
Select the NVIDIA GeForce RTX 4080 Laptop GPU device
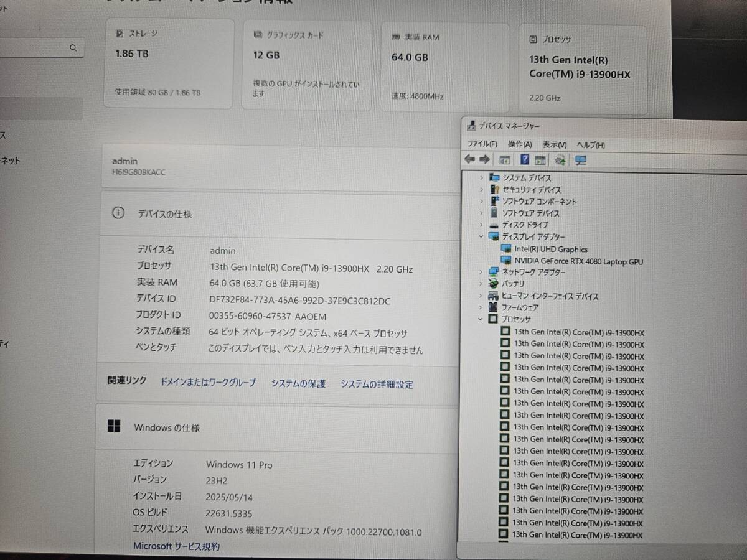pyautogui.click(x=578, y=262)
